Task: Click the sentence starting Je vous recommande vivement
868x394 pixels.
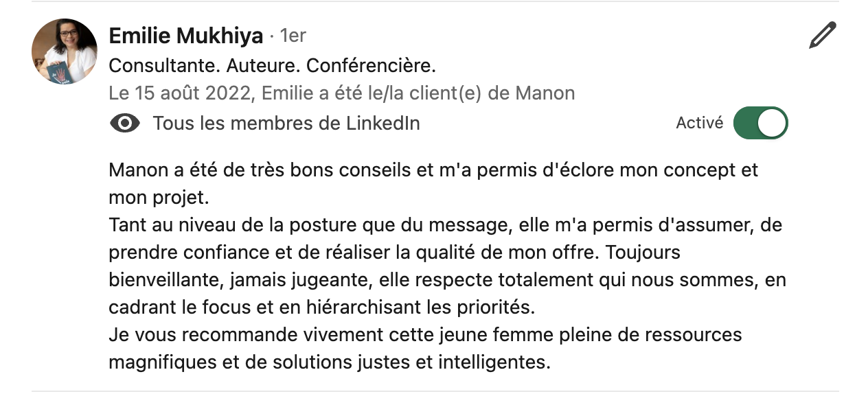Action: click(426, 335)
